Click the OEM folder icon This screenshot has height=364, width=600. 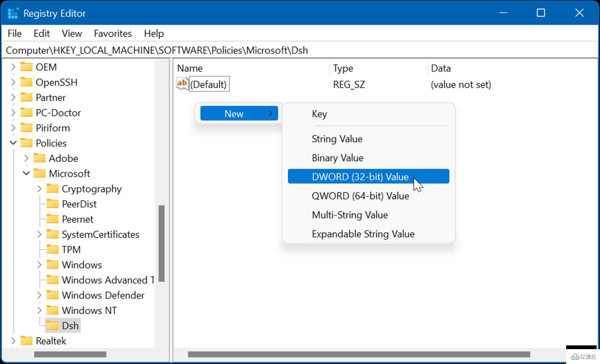tap(26, 67)
